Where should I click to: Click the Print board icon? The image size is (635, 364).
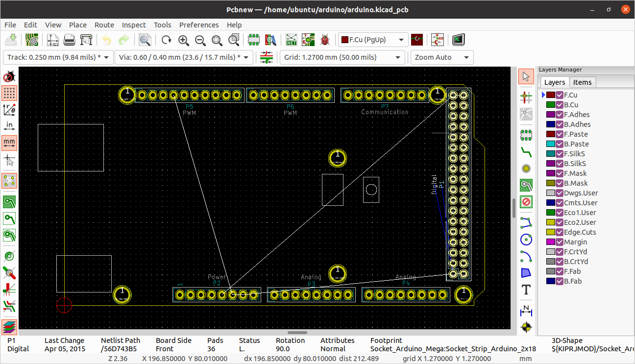coord(70,40)
